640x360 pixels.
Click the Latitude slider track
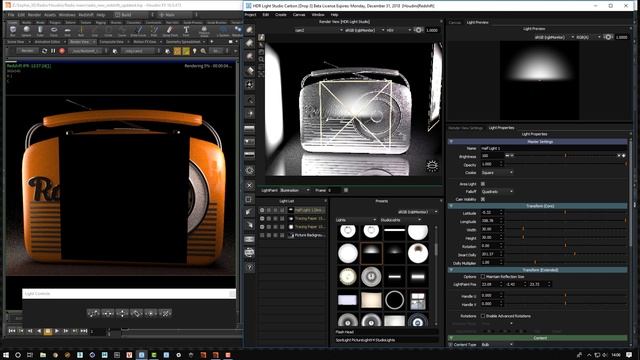[565, 212]
